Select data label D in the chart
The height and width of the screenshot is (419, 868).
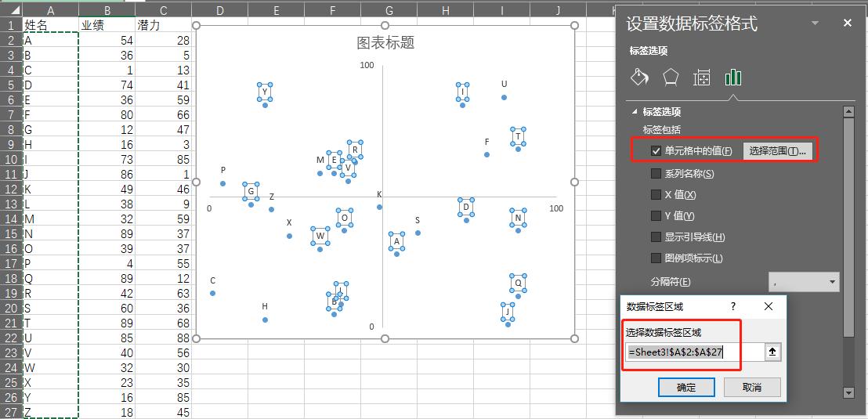click(x=466, y=207)
